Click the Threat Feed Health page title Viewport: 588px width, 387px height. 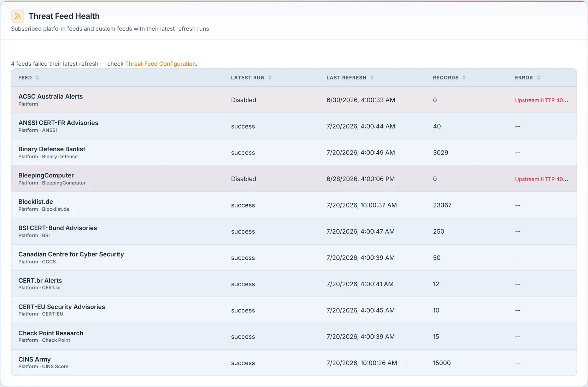(64, 16)
